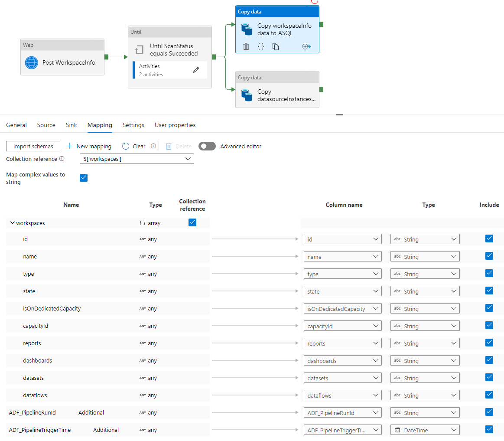This screenshot has height=441, width=504.
Task: Click the globe icon on Post WorkspaceInfo
Action: click(31, 62)
